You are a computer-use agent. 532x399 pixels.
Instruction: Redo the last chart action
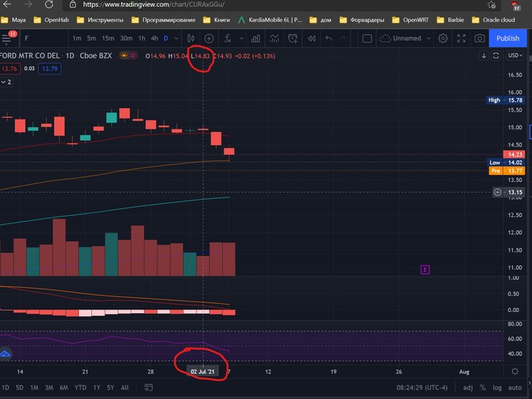(342, 38)
